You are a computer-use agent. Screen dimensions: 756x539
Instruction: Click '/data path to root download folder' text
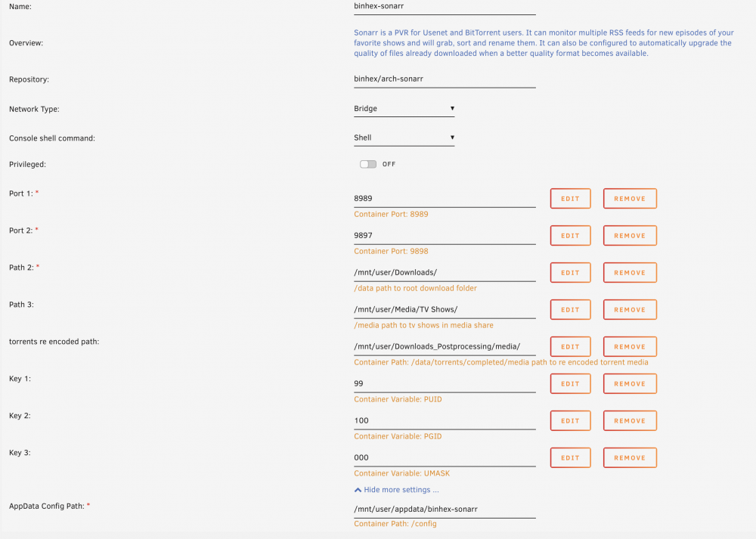416,288
